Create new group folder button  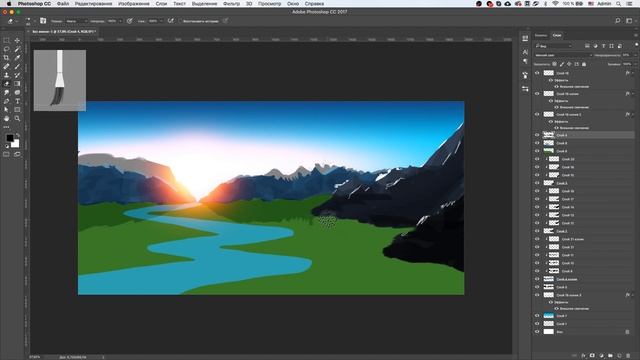click(x=610, y=356)
